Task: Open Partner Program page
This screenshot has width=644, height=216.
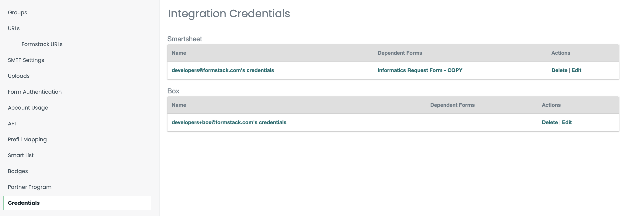Action: point(30,187)
